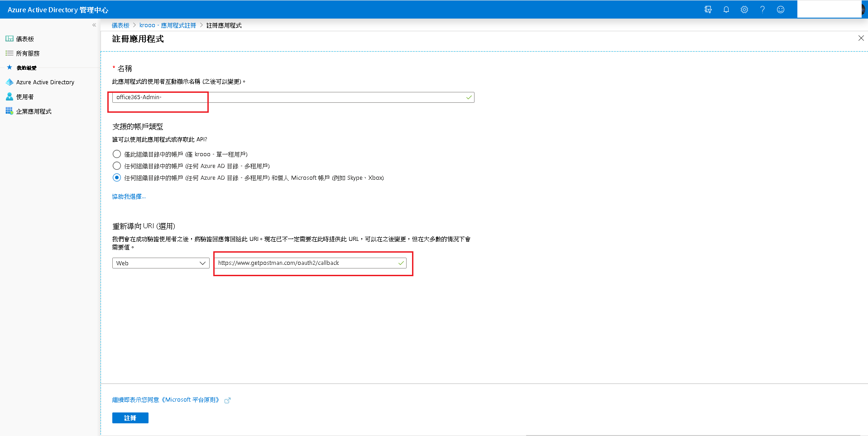Viewport: 868px width, 436px height.
Task: Select multi-tenant and personal Microsoft accounts option
Action: click(117, 177)
